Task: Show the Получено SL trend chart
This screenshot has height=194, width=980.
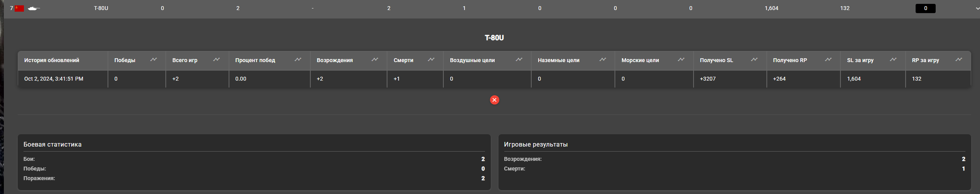Action: click(x=754, y=59)
